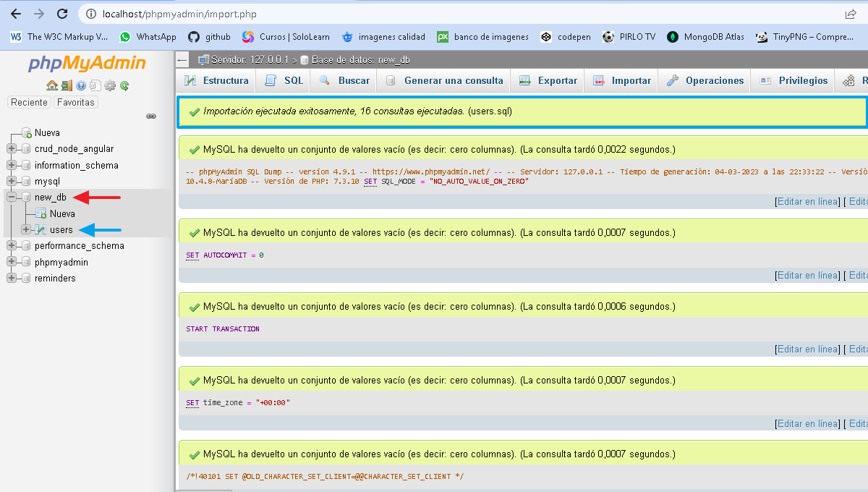Expand the crud_node_angular database node
This screenshot has width=868, height=492.
pos(12,149)
